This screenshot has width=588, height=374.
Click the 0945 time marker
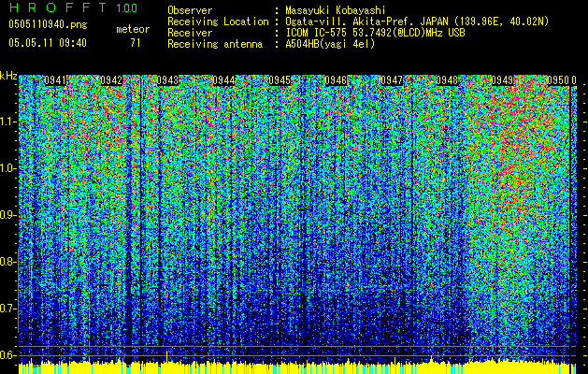[x=280, y=80]
